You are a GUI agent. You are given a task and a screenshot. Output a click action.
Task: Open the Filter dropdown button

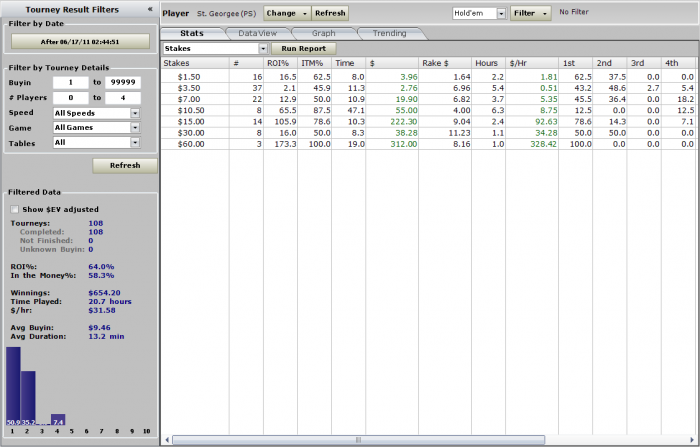(530, 13)
